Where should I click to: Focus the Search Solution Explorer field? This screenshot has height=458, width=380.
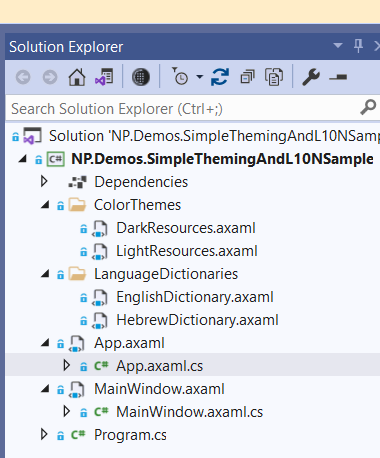pos(193,109)
